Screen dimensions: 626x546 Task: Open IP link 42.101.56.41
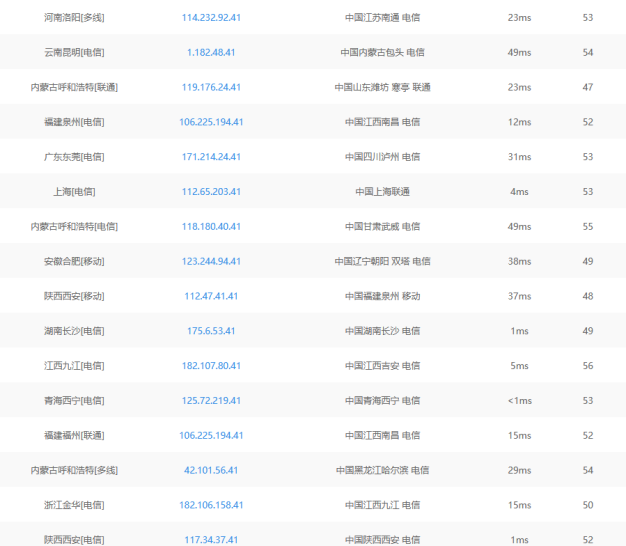click(x=211, y=470)
